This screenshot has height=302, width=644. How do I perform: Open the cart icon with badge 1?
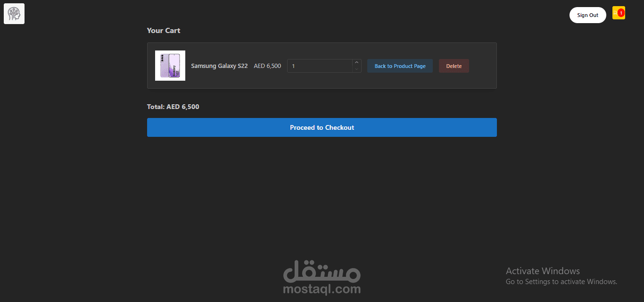(x=619, y=13)
